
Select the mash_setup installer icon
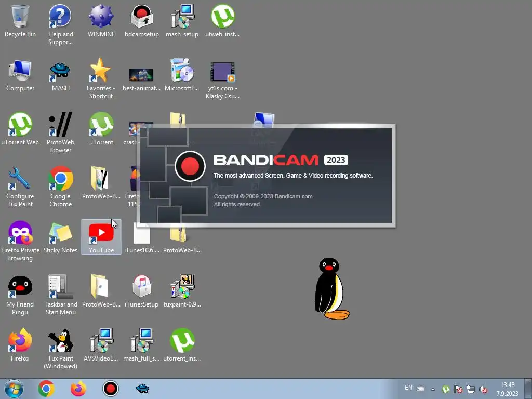click(182, 21)
